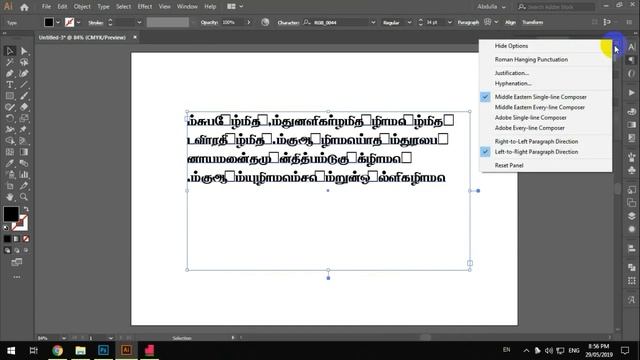Set the None color mode button
640x360 pixels.
(x=26, y=239)
